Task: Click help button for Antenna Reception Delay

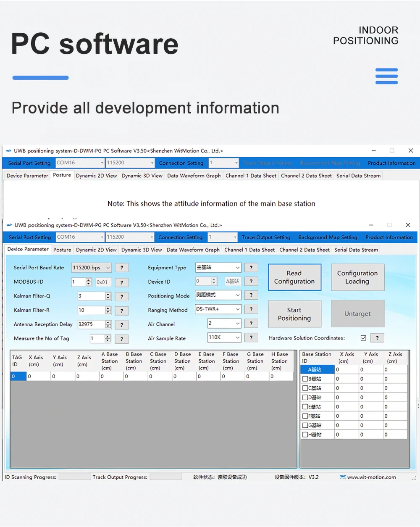Action: [x=122, y=325]
